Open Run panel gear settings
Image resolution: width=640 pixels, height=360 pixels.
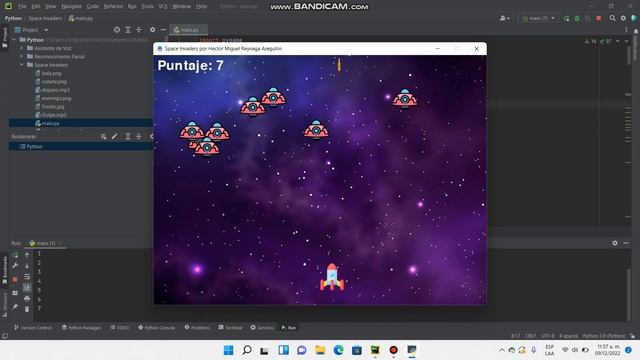[x=615, y=243]
